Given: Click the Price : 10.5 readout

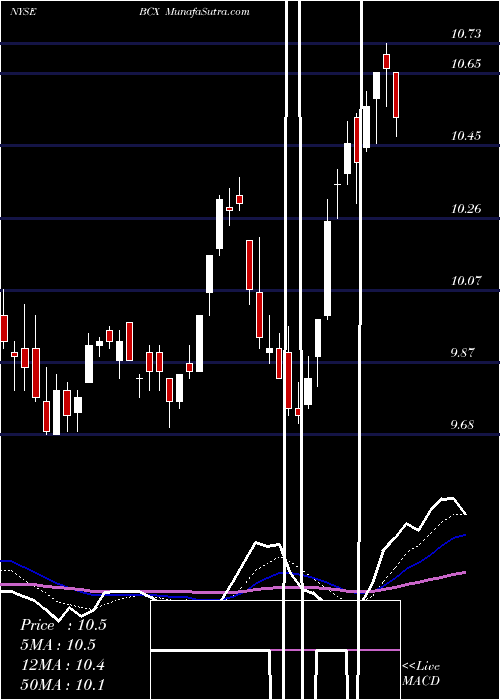Looking at the screenshot, I should point(63,625).
